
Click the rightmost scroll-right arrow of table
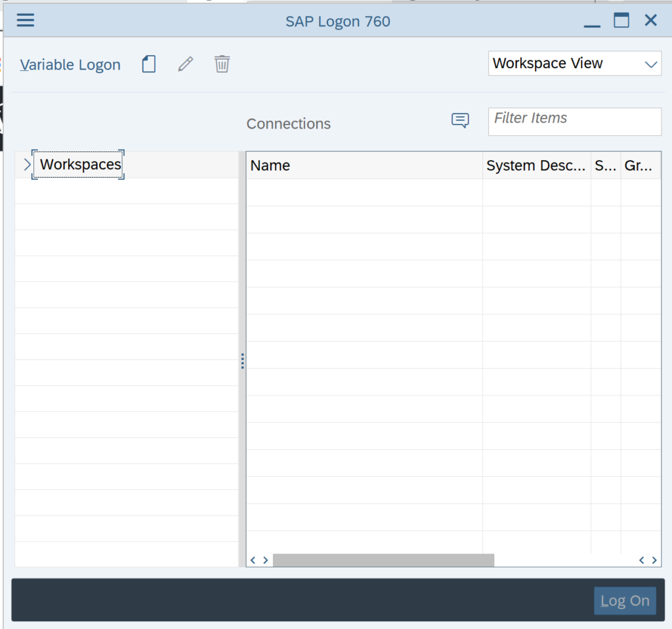654,560
